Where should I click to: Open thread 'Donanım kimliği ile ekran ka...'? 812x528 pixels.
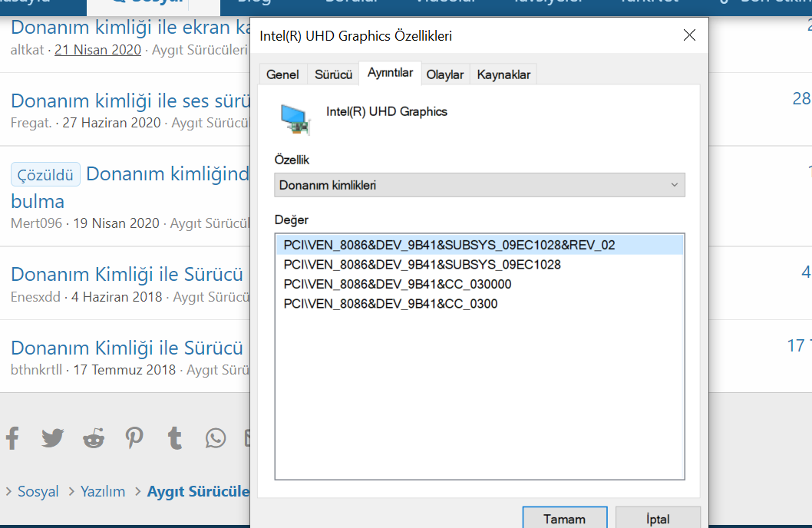(x=130, y=28)
